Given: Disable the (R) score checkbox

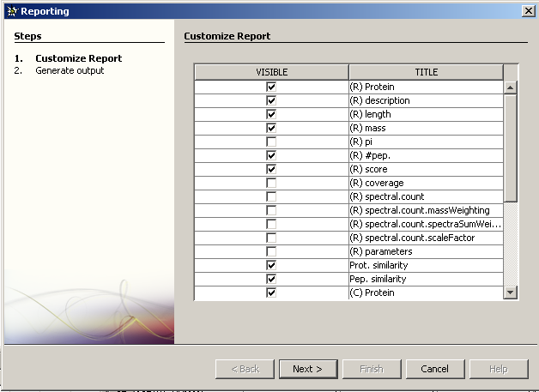Looking at the screenshot, I should tap(271, 169).
